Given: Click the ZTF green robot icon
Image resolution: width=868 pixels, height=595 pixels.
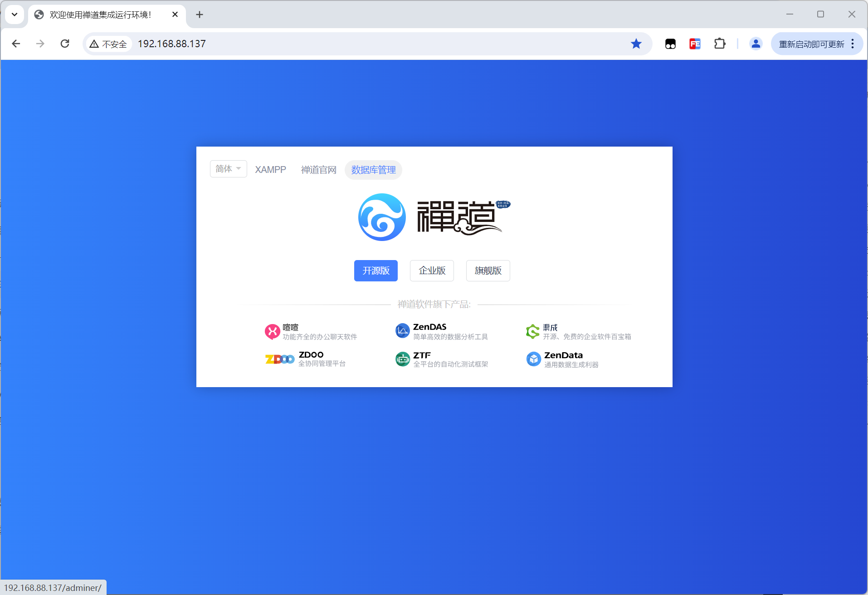Looking at the screenshot, I should (x=402, y=359).
